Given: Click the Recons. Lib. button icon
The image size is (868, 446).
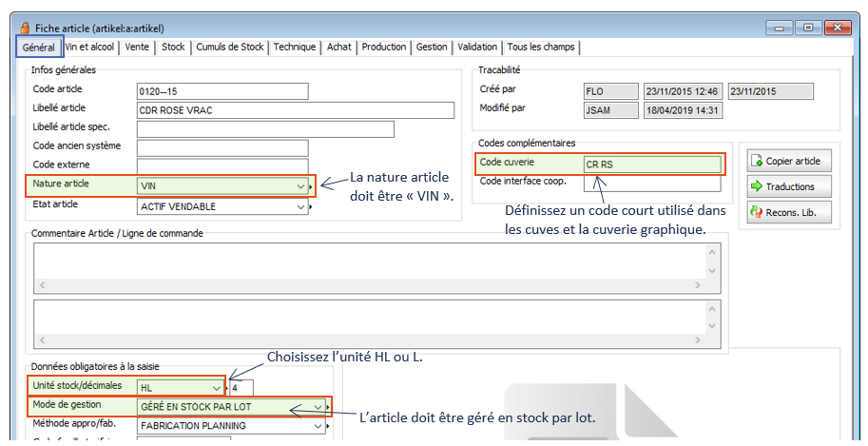Looking at the screenshot, I should tap(757, 212).
